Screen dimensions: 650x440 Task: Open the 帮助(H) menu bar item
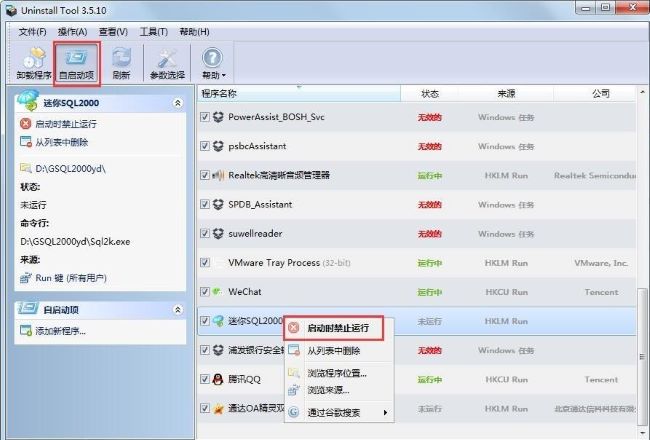tap(194, 32)
